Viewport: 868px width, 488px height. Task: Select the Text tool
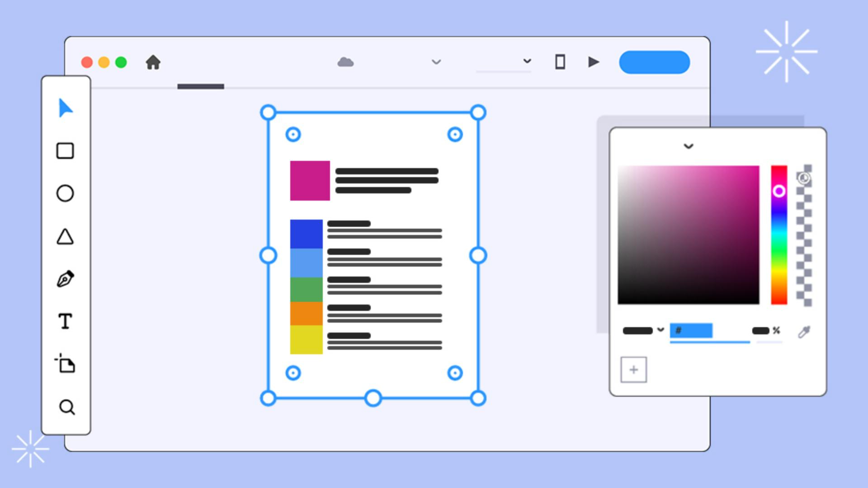65,321
